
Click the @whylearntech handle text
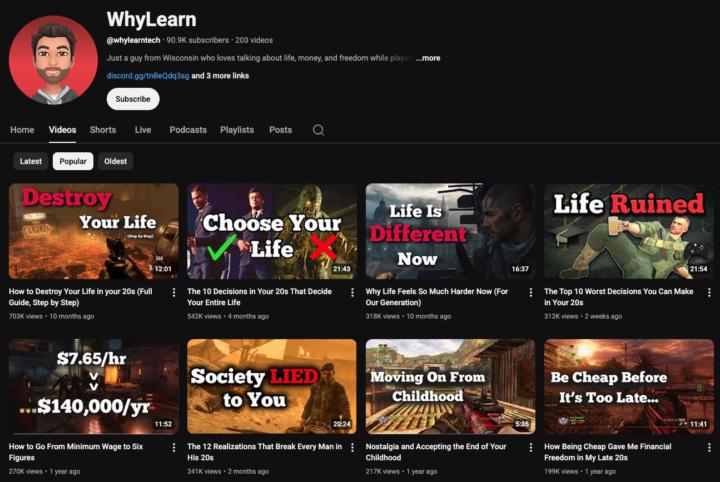coord(133,40)
